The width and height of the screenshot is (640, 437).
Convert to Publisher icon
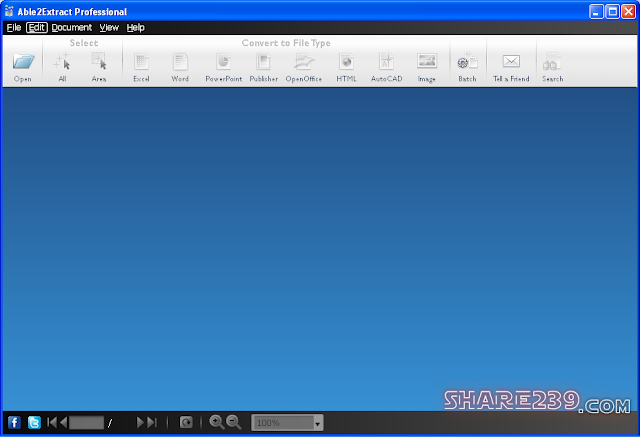(x=264, y=62)
